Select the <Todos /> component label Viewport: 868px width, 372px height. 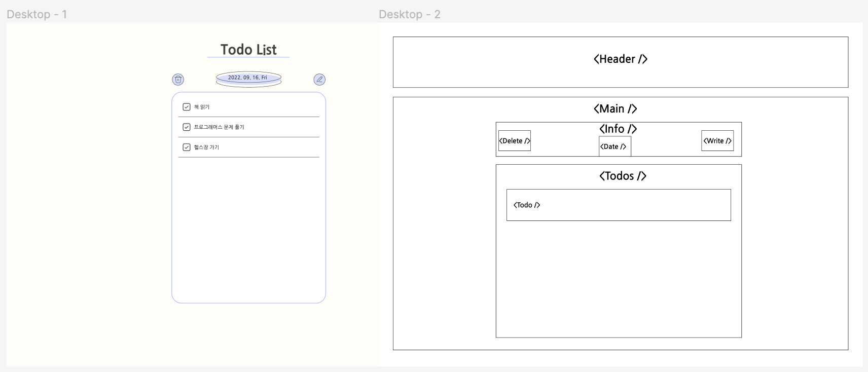click(623, 176)
